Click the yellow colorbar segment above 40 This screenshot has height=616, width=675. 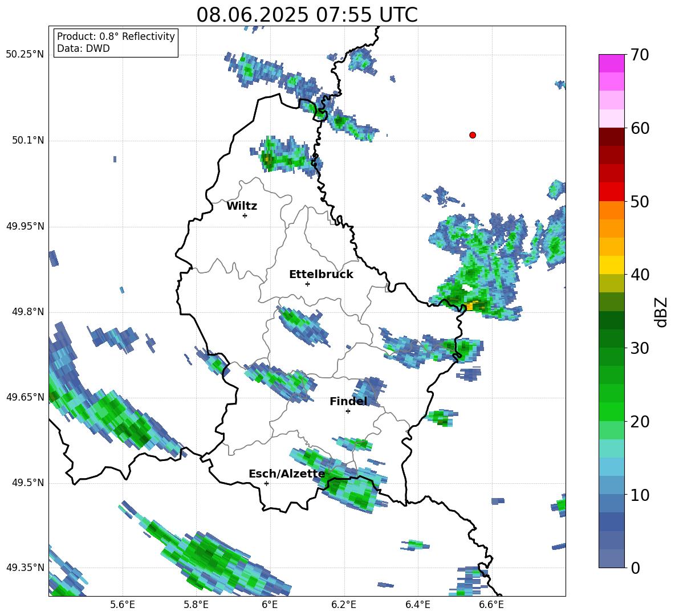point(611,265)
